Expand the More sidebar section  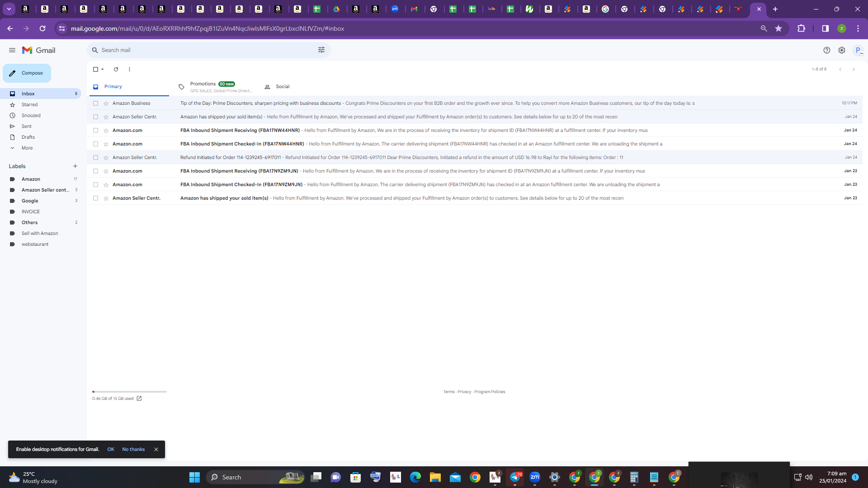point(27,148)
